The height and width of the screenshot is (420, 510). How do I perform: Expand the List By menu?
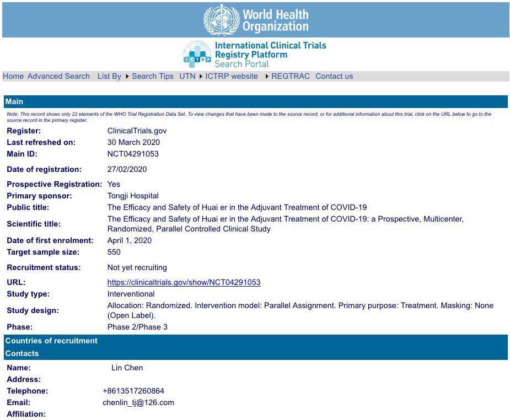[109, 76]
